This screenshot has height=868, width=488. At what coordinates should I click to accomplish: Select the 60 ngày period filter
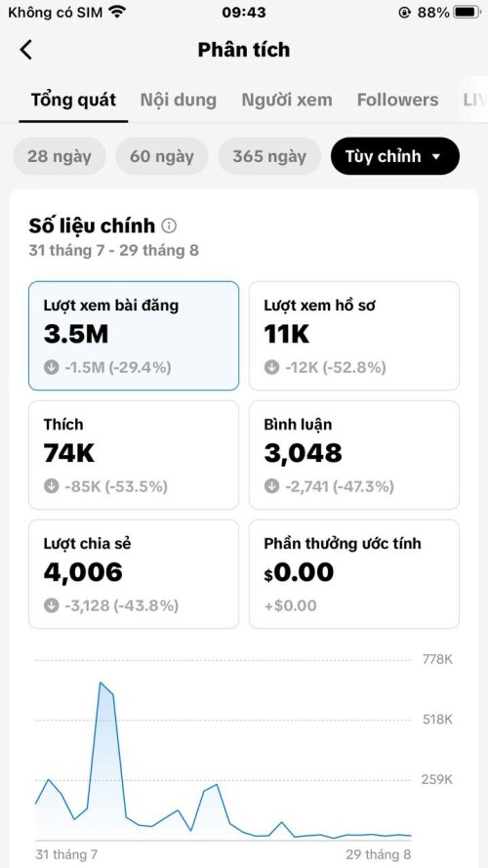[162, 156]
